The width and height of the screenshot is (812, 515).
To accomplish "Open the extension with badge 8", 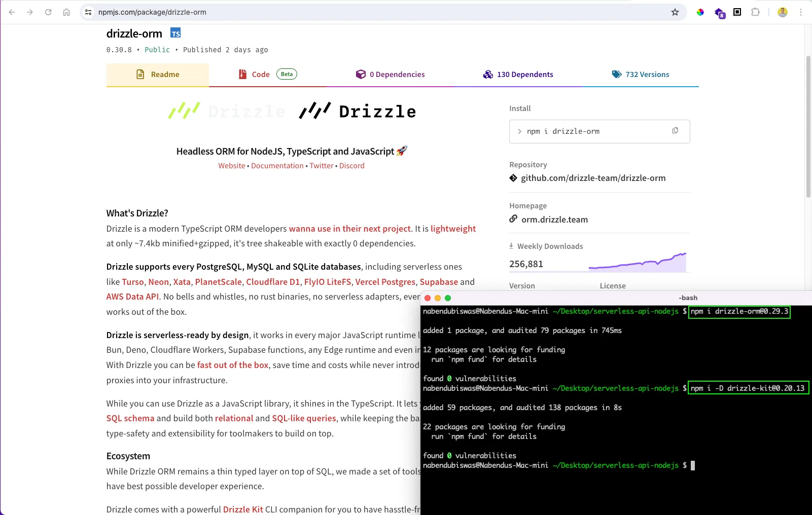I will 719,13.
